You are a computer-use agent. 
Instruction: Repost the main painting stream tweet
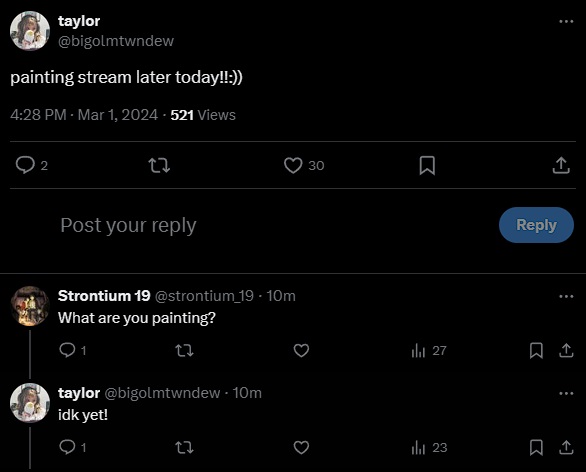pos(159,165)
